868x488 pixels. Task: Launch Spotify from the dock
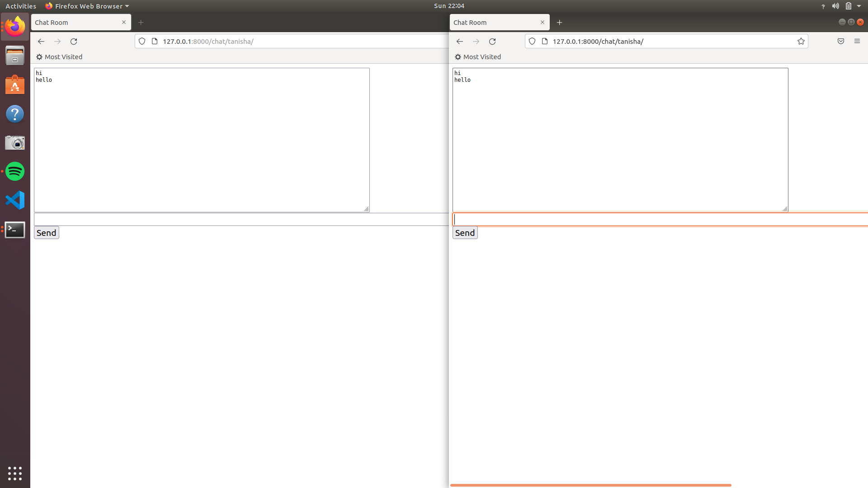click(15, 172)
